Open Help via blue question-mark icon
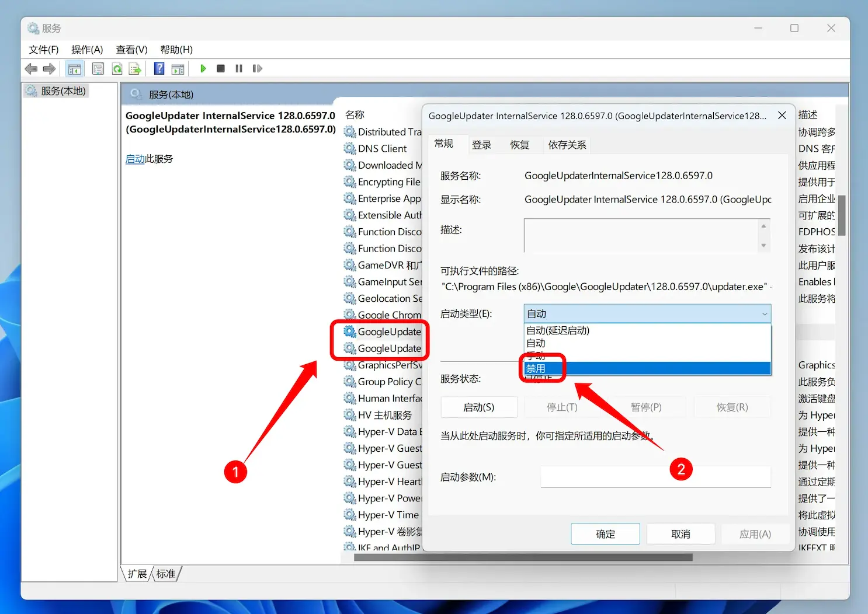868x614 pixels. pos(159,69)
